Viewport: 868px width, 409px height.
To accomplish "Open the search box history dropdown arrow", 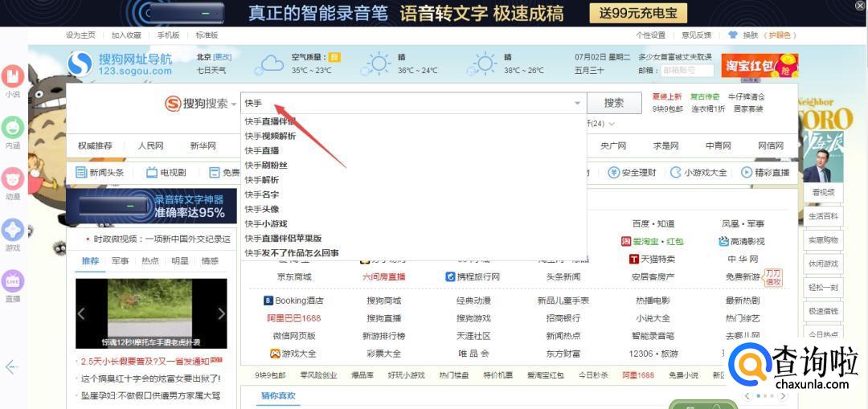I will [x=577, y=104].
